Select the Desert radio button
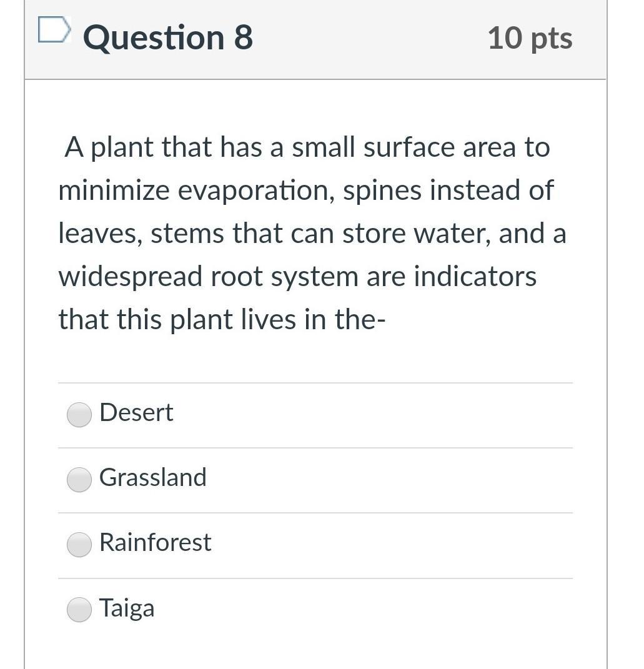This screenshot has width=644, height=669. coord(79,414)
